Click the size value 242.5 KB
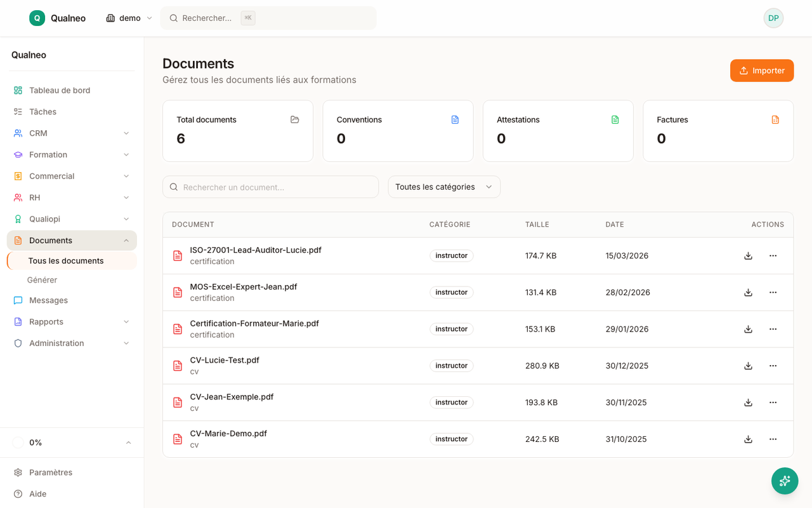The image size is (812, 508). [542, 439]
